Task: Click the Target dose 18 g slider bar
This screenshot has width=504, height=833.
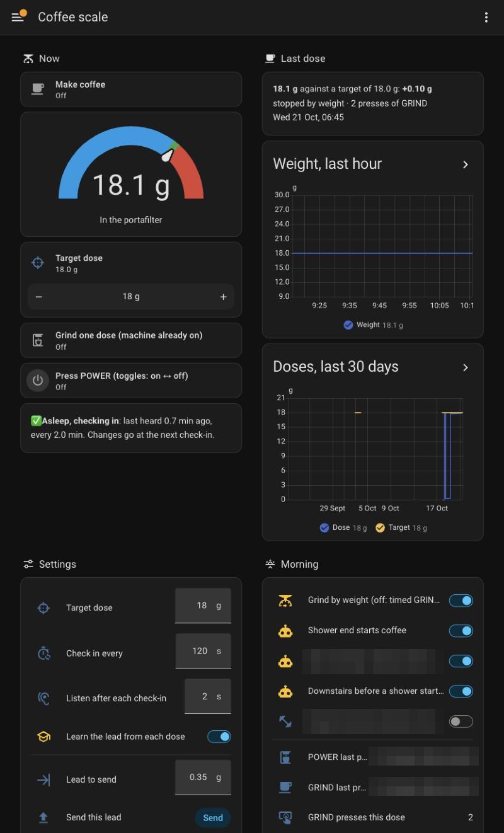Action: [x=131, y=297]
